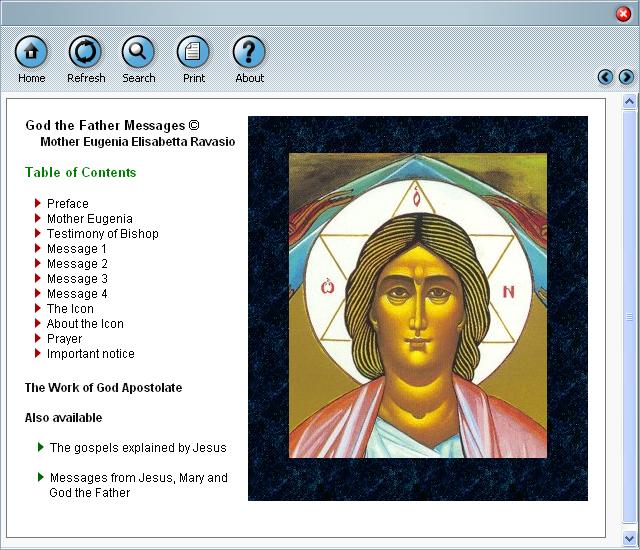This screenshot has height=550, width=640.
Task: Click red arrow bullet beside About the Icon
Action: [x=38, y=323]
